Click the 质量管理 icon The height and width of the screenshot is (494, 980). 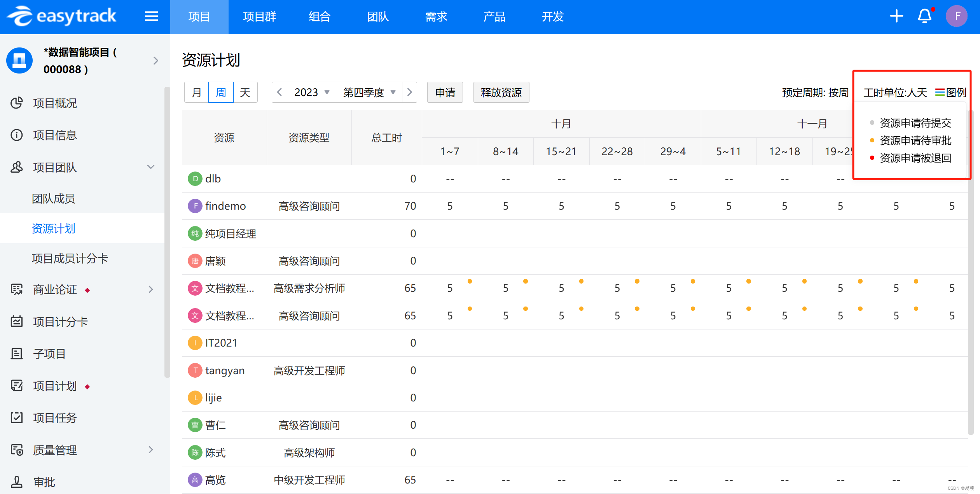click(x=17, y=450)
